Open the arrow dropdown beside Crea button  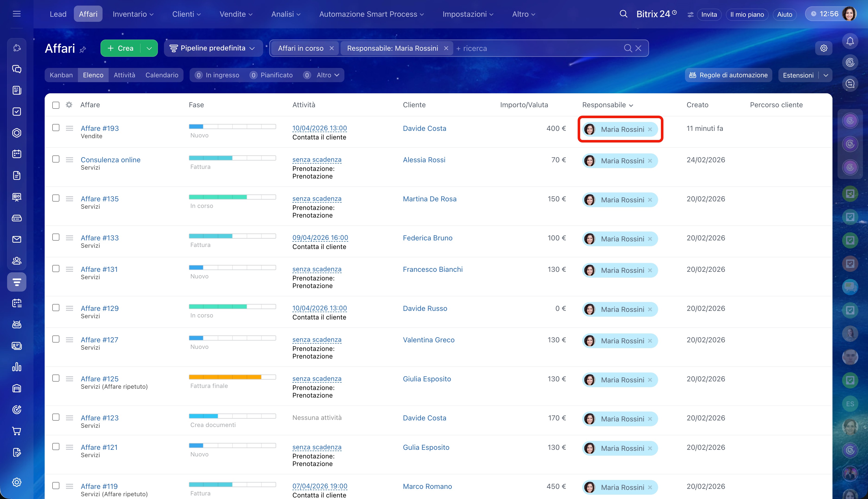pos(149,48)
